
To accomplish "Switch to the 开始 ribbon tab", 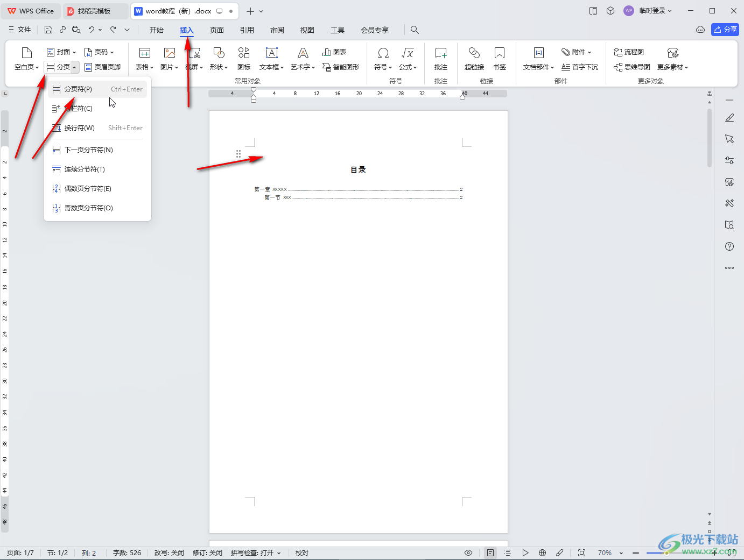I will point(157,30).
